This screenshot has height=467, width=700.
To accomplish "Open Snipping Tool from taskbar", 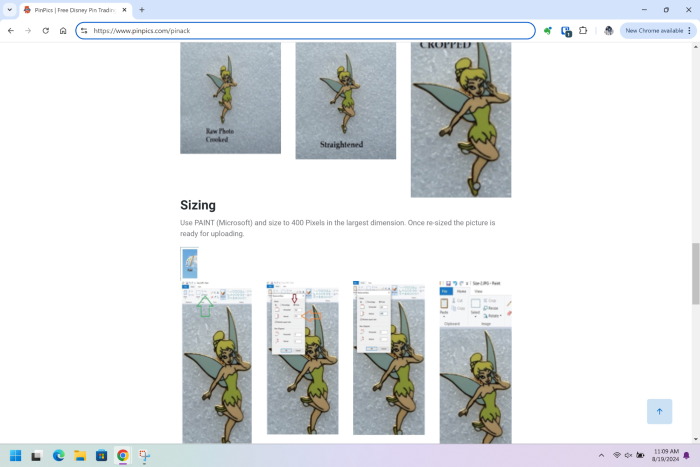I will pos(144,455).
